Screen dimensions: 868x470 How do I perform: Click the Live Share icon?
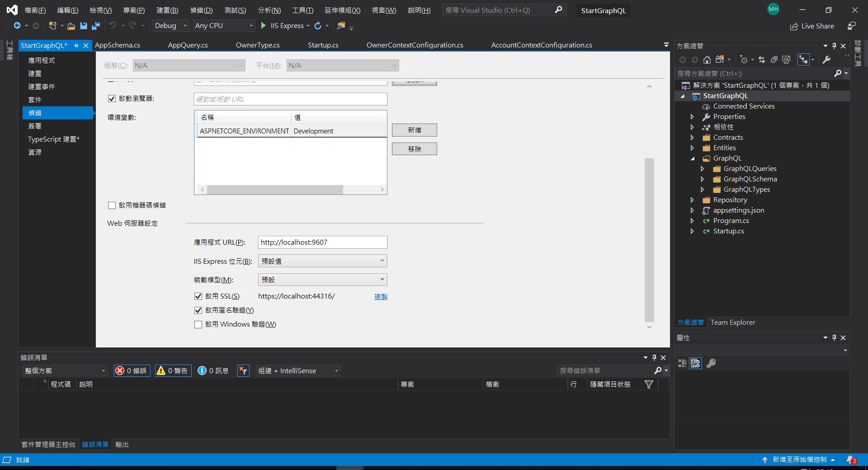tap(794, 26)
